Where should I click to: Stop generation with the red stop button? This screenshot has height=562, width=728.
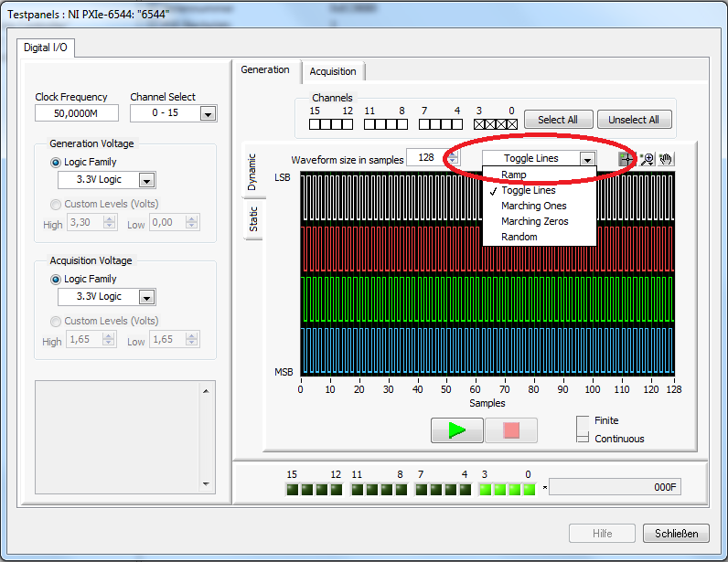511,430
